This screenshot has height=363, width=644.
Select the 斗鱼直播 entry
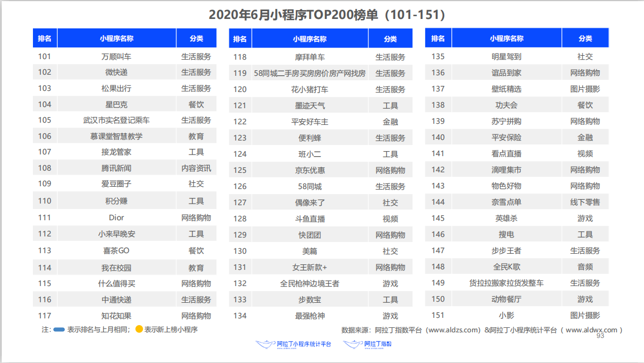point(310,219)
